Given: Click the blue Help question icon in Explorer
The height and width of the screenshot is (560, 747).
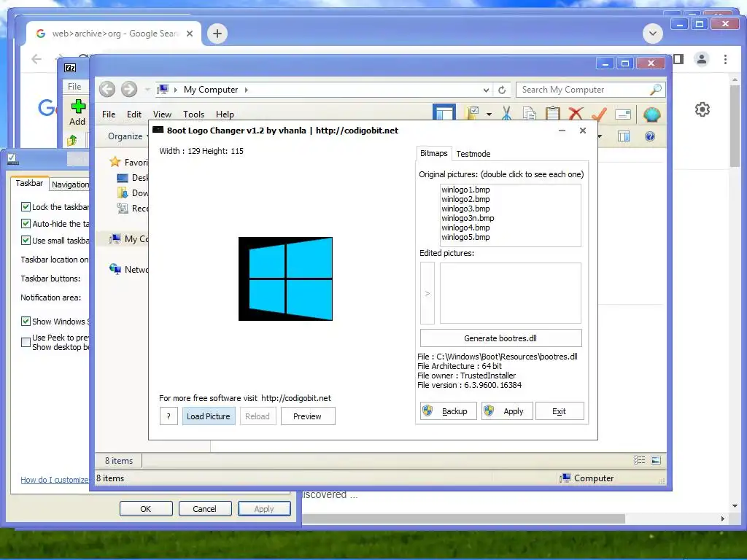Looking at the screenshot, I should (649, 136).
